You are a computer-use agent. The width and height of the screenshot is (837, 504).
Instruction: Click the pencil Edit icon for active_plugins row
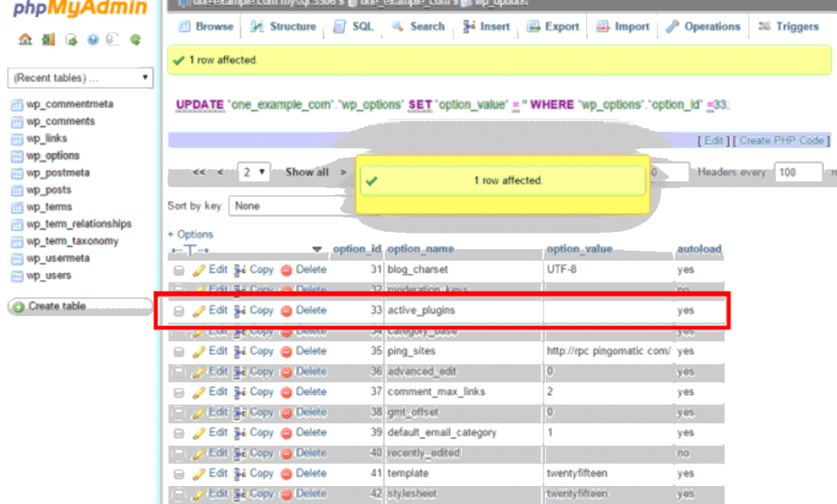click(199, 311)
